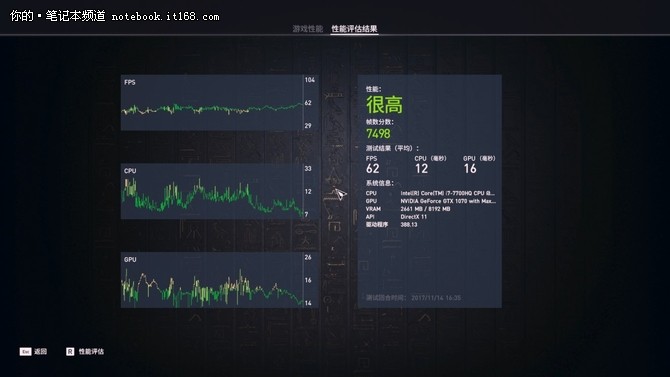Click the GPU milliseconds value 16
670x377 pixels.
[x=470, y=168]
